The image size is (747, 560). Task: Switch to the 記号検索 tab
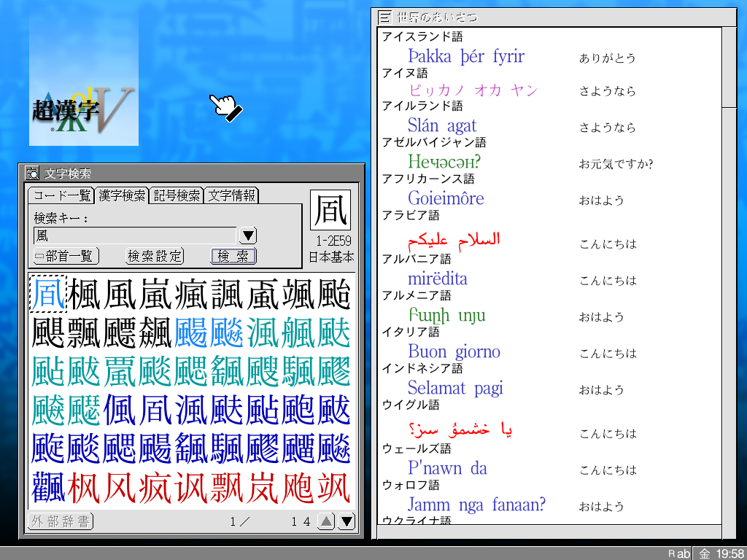point(177,195)
